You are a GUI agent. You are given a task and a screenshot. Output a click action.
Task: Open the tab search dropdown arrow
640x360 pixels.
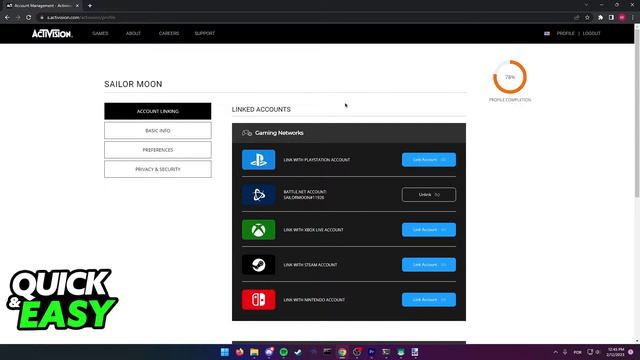point(586,5)
